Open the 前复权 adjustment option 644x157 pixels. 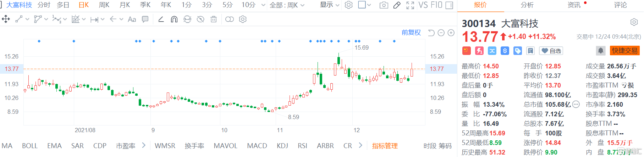pos(411,33)
